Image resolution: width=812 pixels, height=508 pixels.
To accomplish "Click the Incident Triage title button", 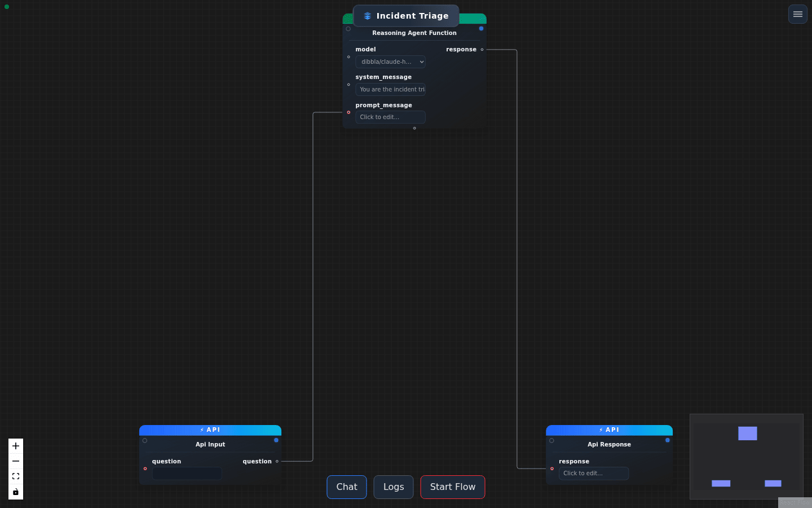I will pyautogui.click(x=406, y=16).
